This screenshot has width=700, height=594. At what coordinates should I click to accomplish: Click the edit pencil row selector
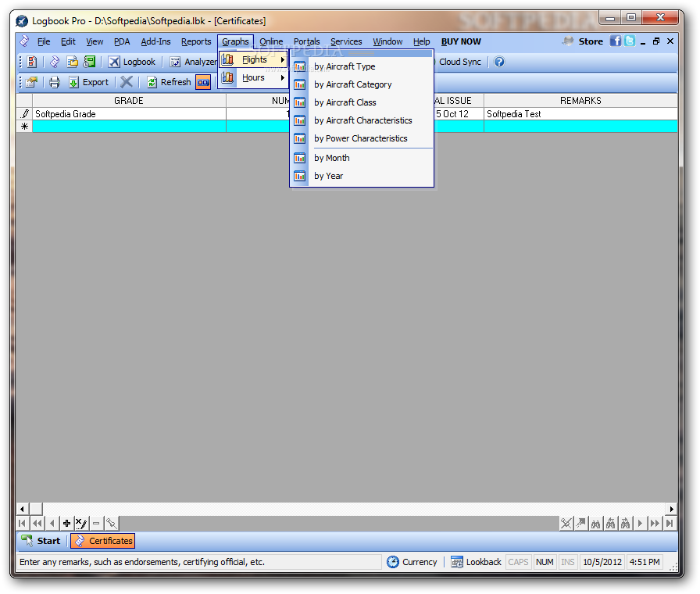click(x=24, y=114)
